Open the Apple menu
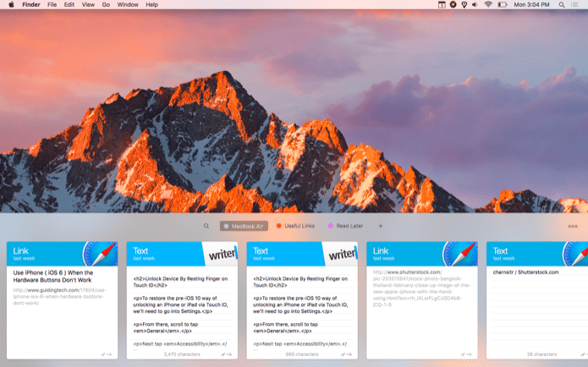Screen dimensions: 588x367 pyautogui.click(x=11, y=4)
